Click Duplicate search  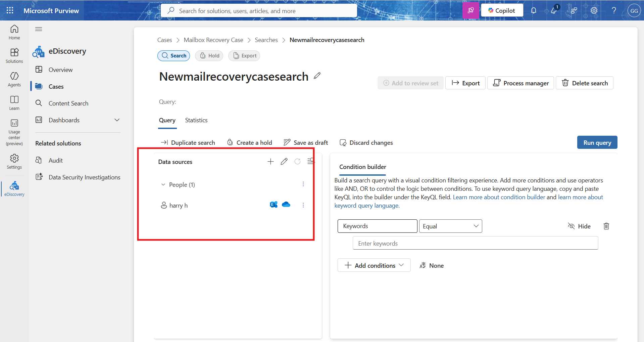[188, 142]
